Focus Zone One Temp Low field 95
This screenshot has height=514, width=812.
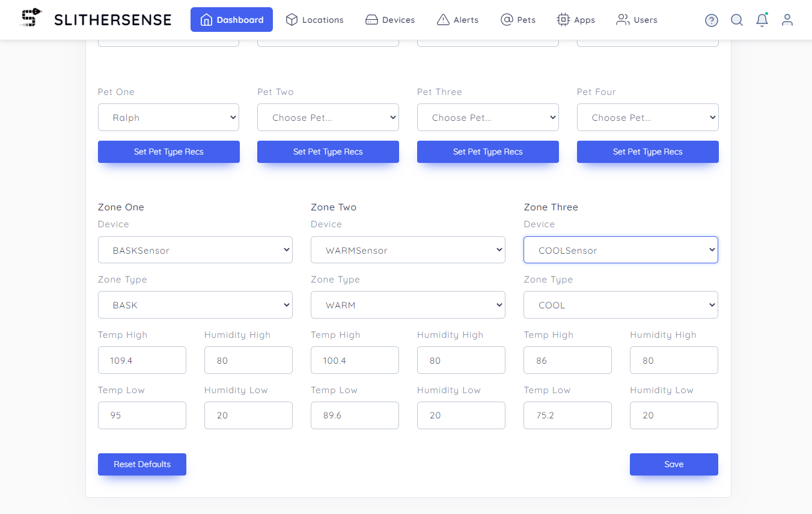tap(142, 415)
